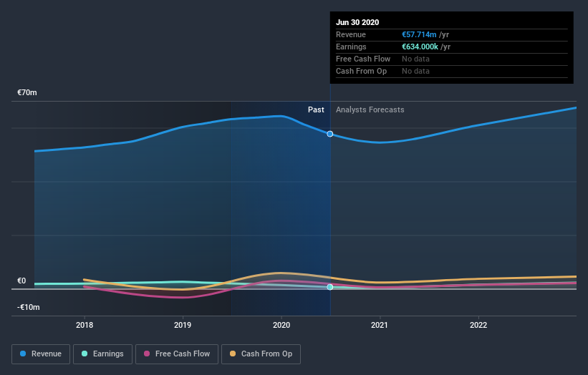
Task: Click the 2021 x-axis label
Action: (380, 325)
